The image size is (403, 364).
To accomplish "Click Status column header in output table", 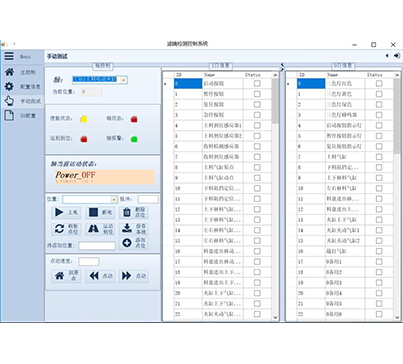I will [x=379, y=75].
